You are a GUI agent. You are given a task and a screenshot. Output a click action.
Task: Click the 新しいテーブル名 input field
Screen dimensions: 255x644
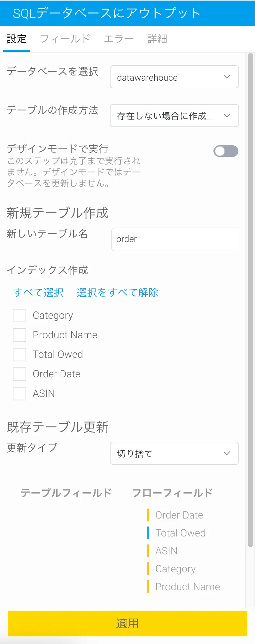(175, 239)
